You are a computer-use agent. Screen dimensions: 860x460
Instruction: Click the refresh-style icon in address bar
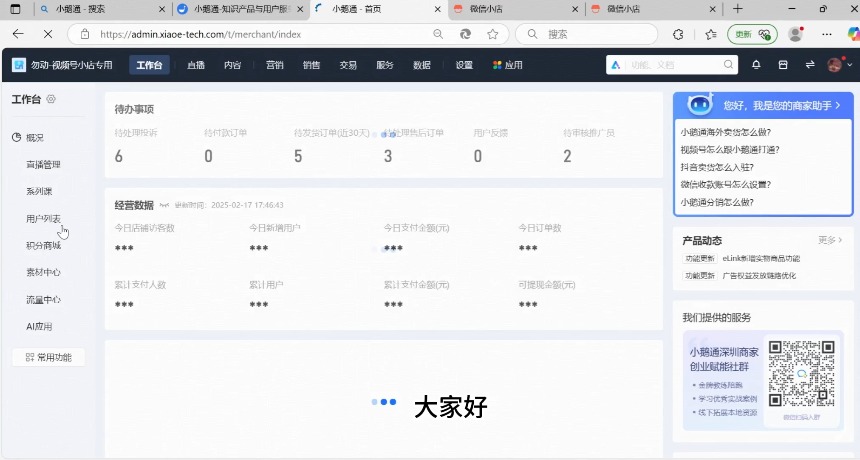465,34
